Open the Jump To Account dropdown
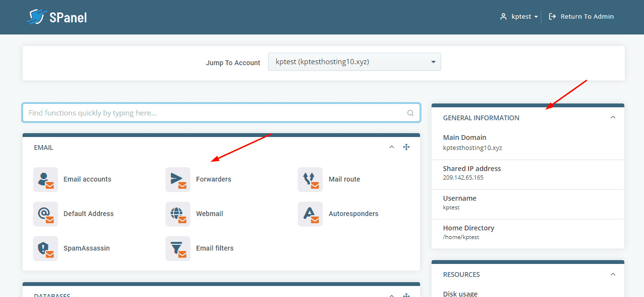Viewport: 644px width, 297px height. point(354,62)
